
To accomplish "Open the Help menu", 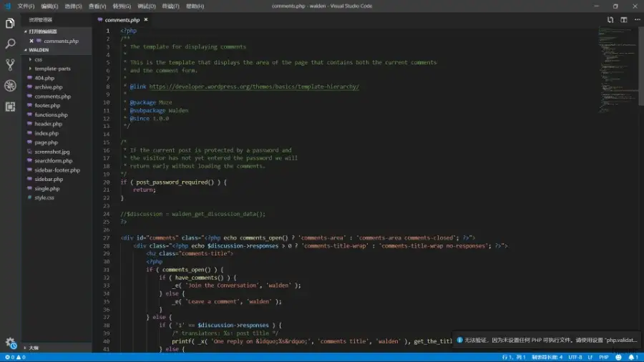I will 195,6.
